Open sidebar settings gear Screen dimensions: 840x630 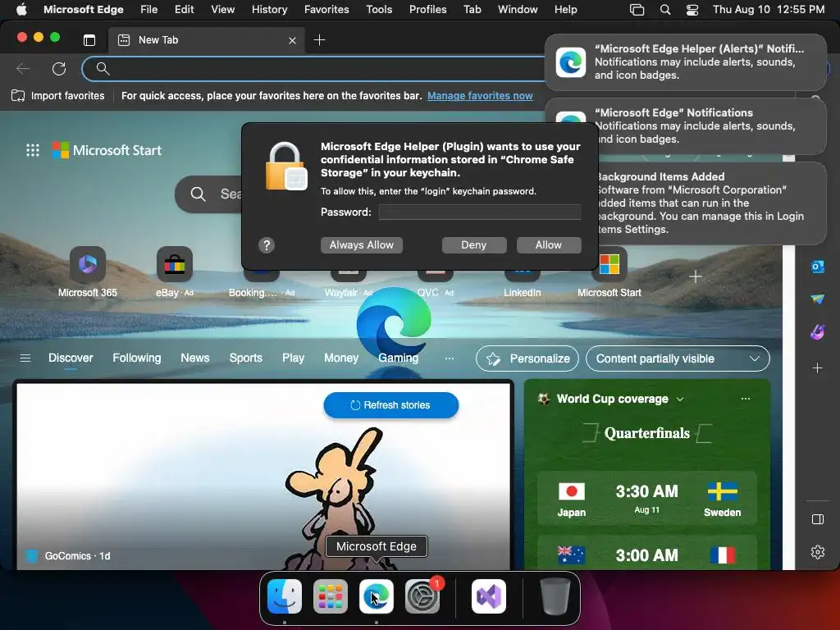pyautogui.click(x=818, y=552)
